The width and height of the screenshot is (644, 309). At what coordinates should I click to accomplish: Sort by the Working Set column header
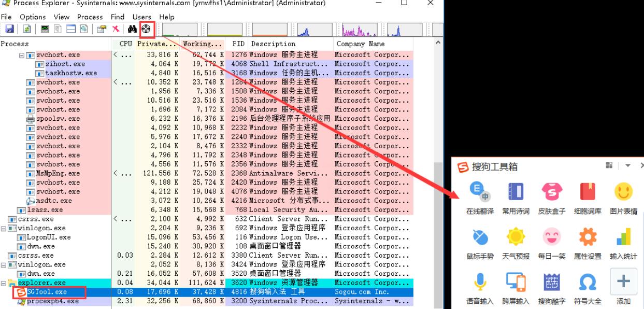[203, 44]
